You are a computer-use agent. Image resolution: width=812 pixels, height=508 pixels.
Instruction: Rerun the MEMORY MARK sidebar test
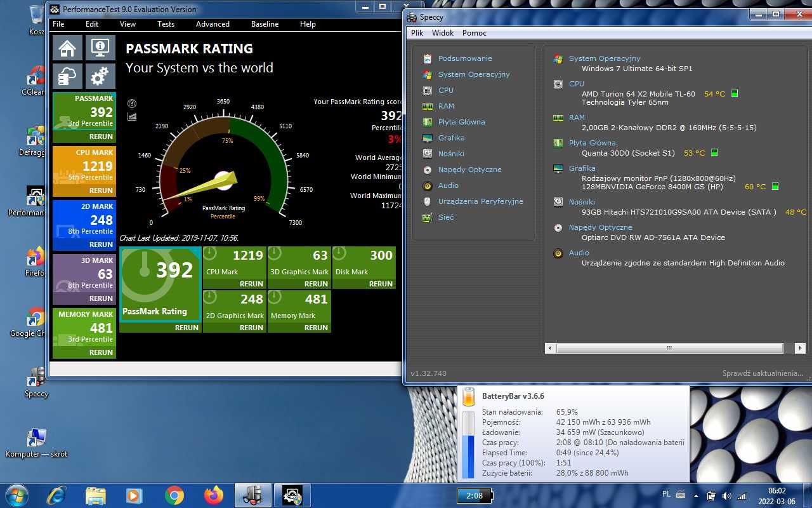tap(101, 352)
